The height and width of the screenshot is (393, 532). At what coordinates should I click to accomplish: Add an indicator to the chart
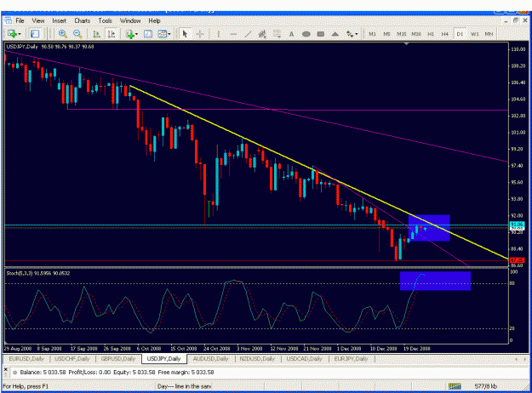[129, 34]
